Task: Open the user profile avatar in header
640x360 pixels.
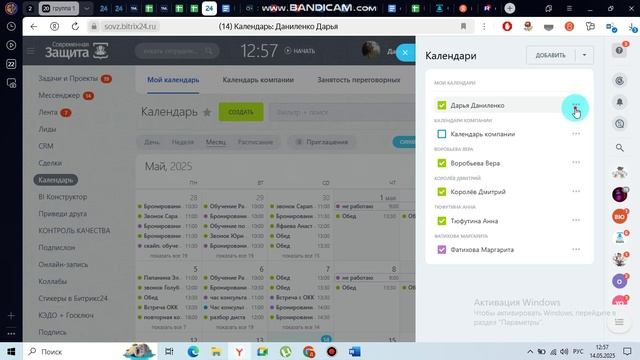Action: click(371, 51)
